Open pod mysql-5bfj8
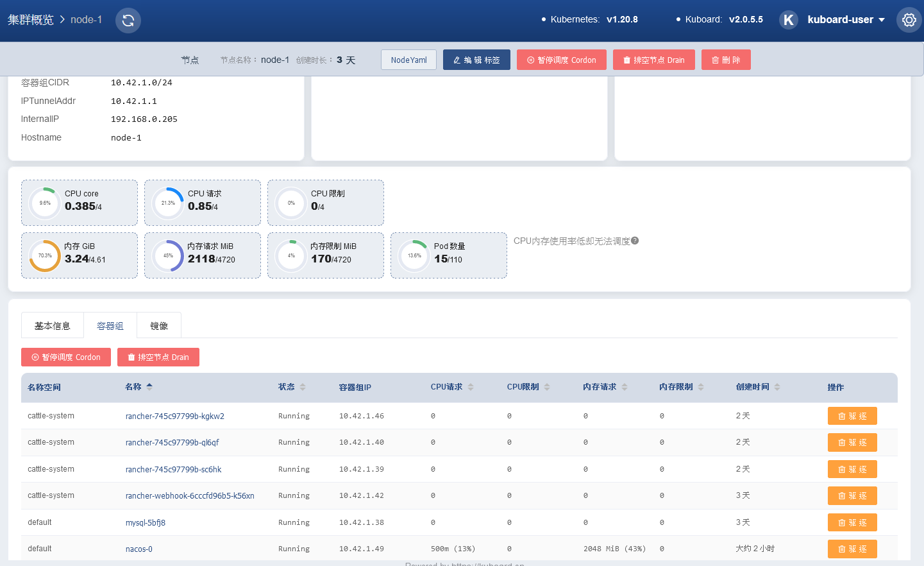924x566 pixels. click(146, 522)
